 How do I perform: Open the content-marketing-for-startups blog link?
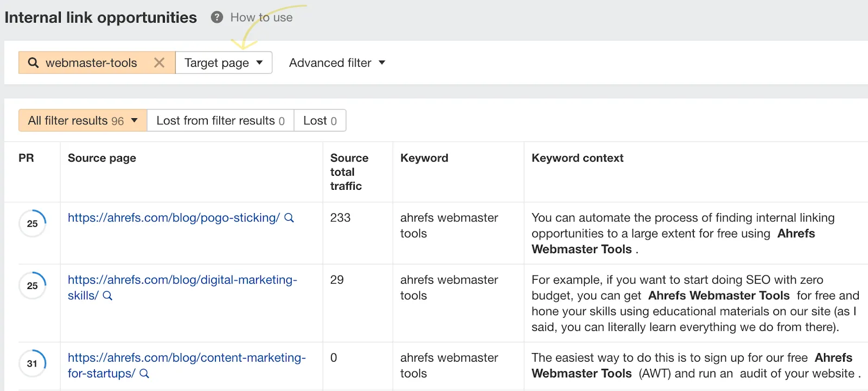(187, 366)
